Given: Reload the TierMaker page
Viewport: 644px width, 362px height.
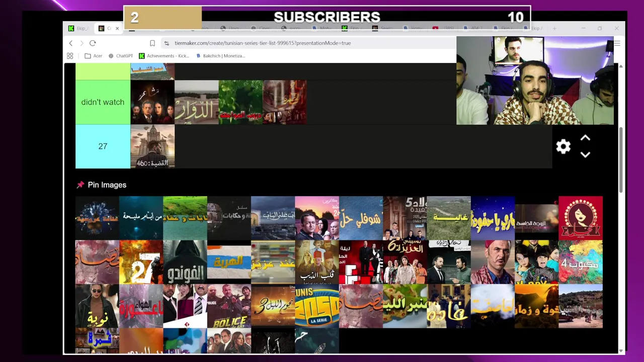Looking at the screenshot, I should pos(93,43).
